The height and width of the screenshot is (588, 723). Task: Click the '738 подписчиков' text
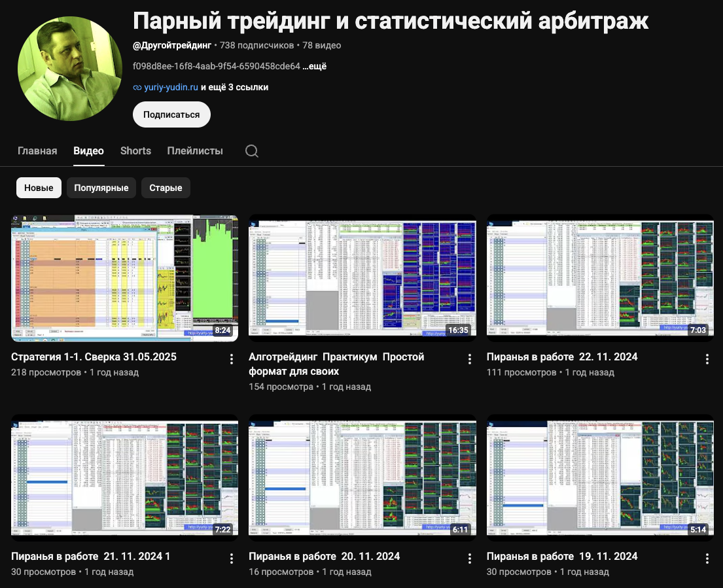coord(257,45)
